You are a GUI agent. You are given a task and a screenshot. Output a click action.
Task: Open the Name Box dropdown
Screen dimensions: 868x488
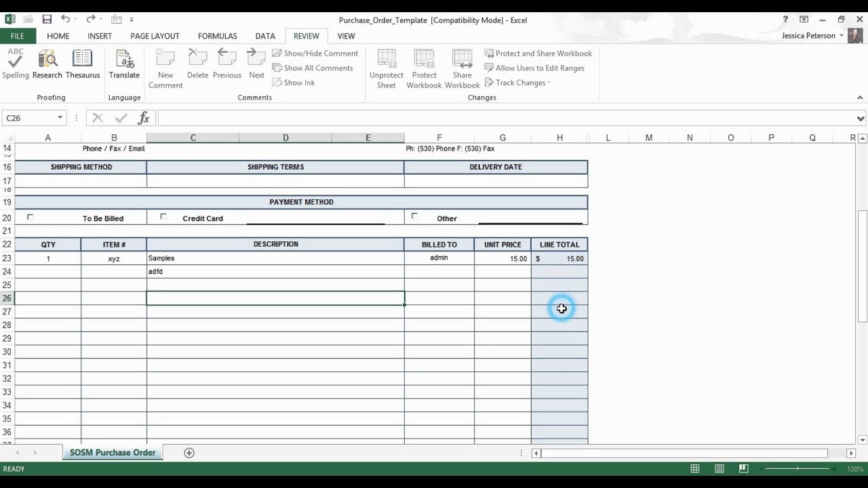60,118
